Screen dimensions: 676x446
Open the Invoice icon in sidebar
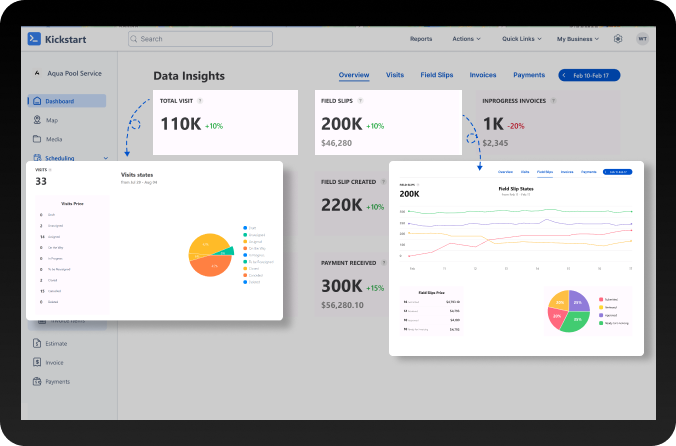pos(37,362)
